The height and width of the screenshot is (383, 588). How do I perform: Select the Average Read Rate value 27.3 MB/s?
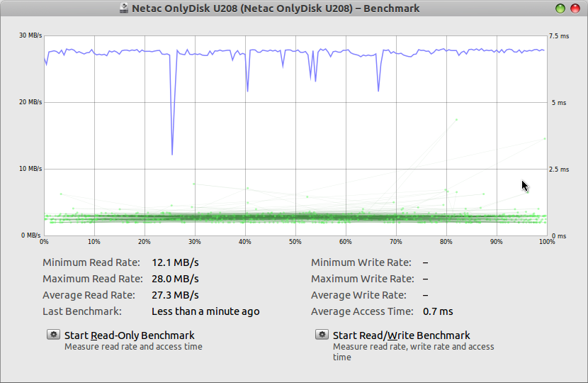pyautogui.click(x=175, y=295)
